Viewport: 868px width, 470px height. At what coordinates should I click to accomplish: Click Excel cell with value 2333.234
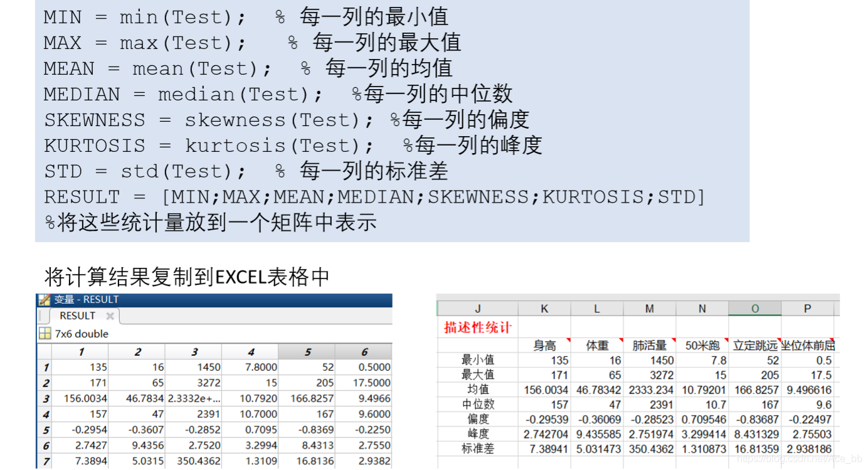[x=650, y=389]
